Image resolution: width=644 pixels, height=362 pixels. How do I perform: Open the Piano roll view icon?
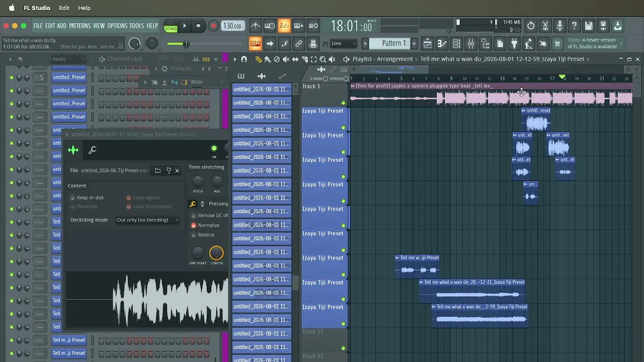(442, 44)
